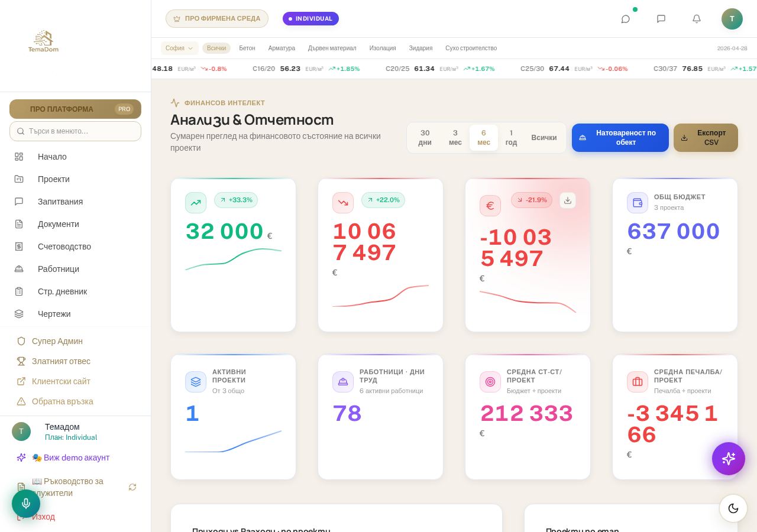Click the Стр. дневник clipboard icon
The height and width of the screenshot is (532, 757).
click(x=19, y=291)
